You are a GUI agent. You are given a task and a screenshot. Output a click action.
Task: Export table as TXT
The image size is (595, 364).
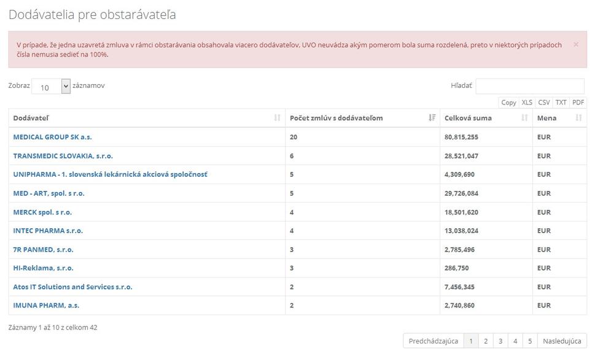[x=561, y=103]
